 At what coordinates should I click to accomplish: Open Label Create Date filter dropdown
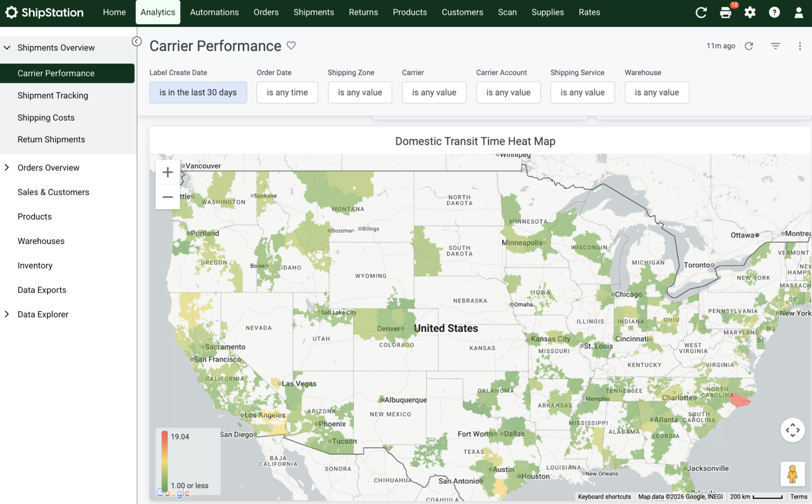pos(198,92)
